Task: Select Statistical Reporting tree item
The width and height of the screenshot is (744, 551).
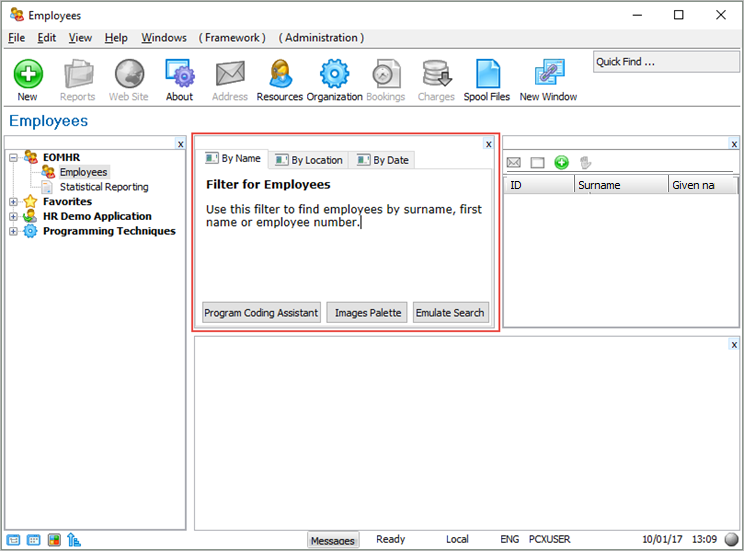Action: click(104, 187)
